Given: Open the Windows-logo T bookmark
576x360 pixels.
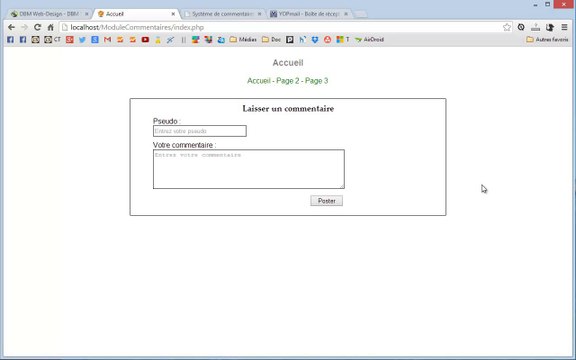Looking at the screenshot, I should coord(343,39).
